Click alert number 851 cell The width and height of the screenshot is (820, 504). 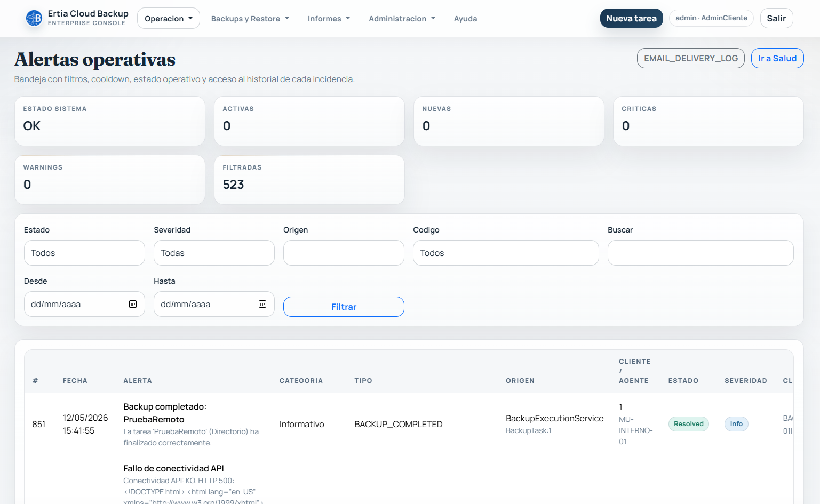[39, 424]
